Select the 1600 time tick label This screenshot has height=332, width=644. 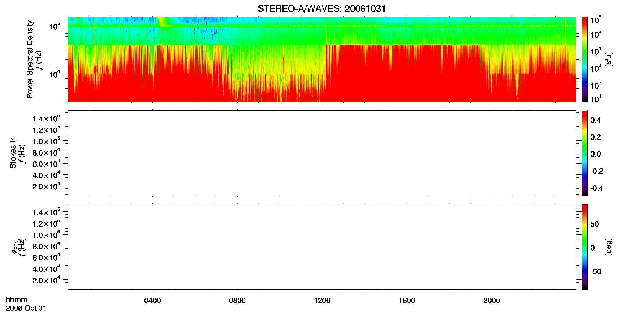pyautogui.click(x=407, y=301)
